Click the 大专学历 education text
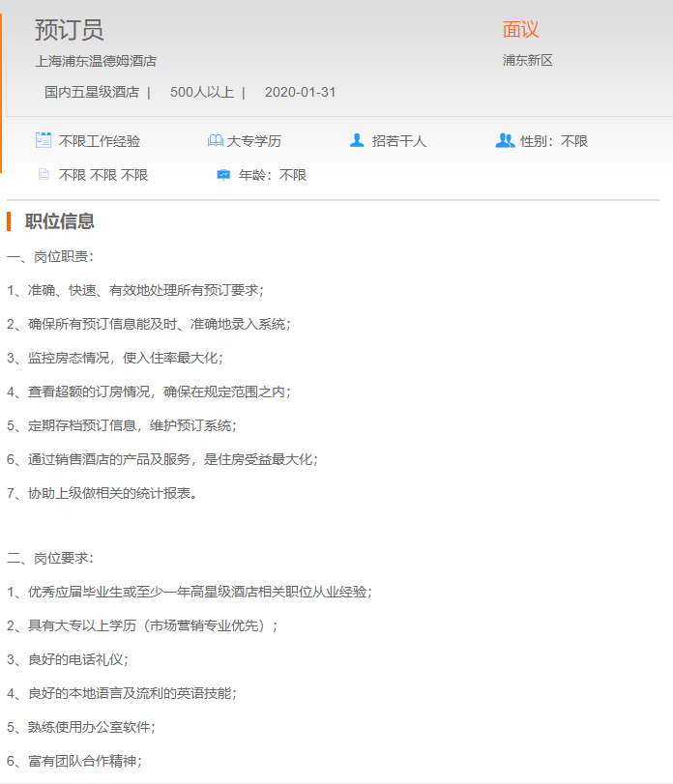 pos(254,141)
